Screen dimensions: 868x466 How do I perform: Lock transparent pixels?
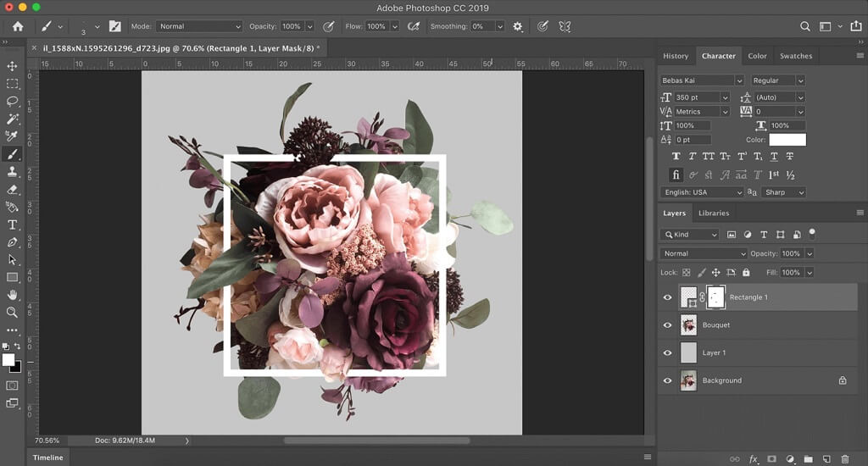[686, 272]
